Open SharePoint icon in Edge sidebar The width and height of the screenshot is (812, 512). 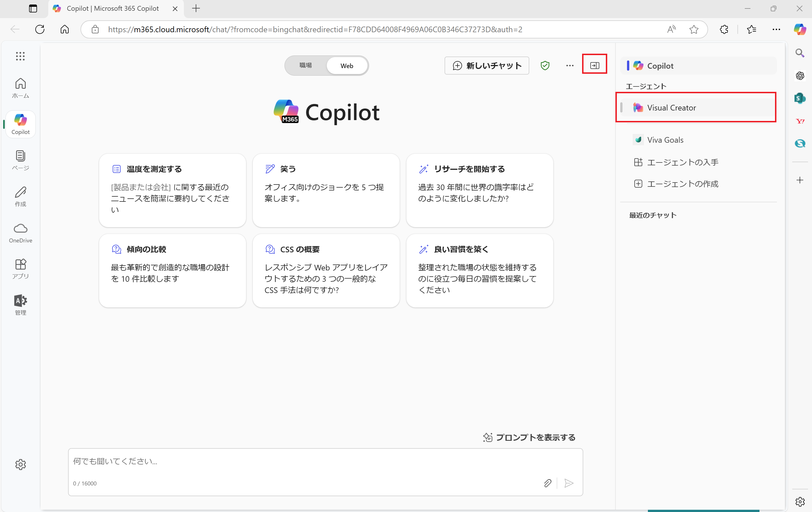pos(800,98)
